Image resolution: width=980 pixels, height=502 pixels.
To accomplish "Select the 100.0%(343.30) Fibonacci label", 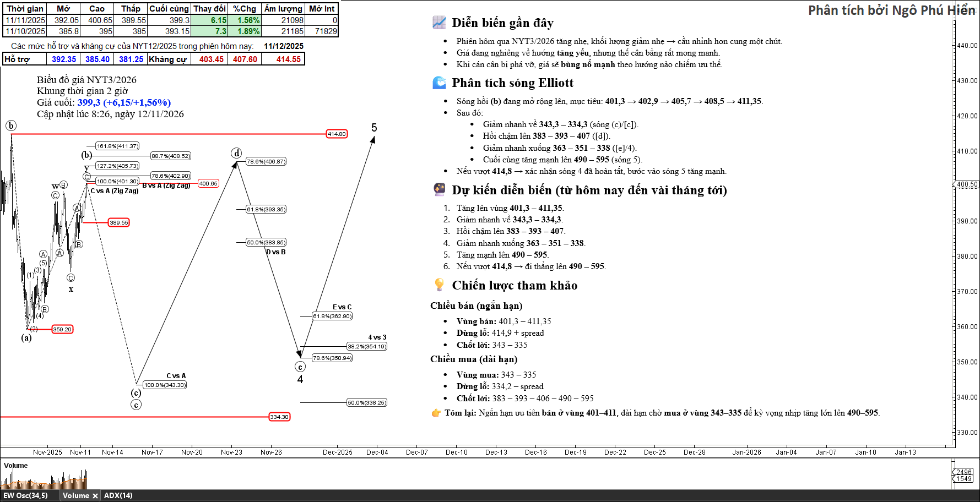I will pyautogui.click(x=165, y=385).
